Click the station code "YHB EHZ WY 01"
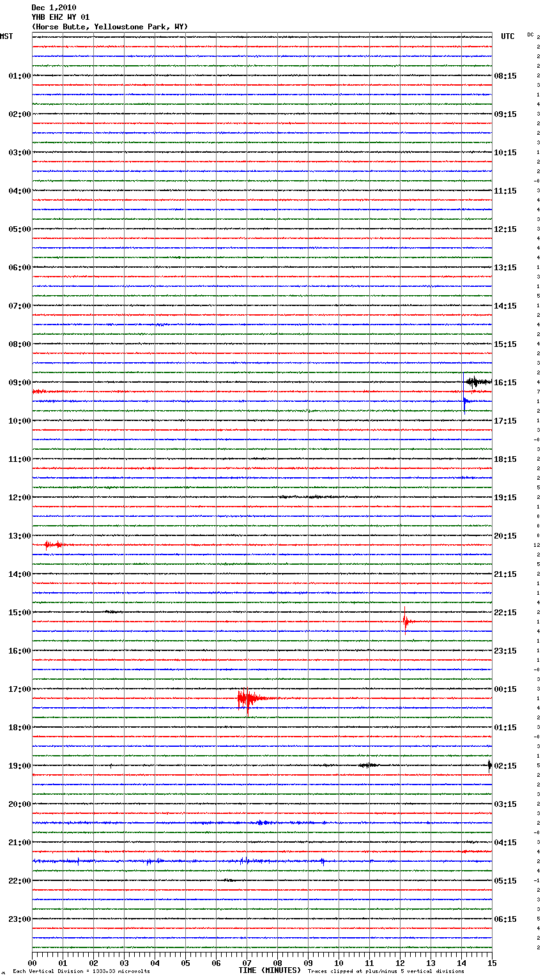Viewport: 543px width, 980px height. click(x=61, y=17)
